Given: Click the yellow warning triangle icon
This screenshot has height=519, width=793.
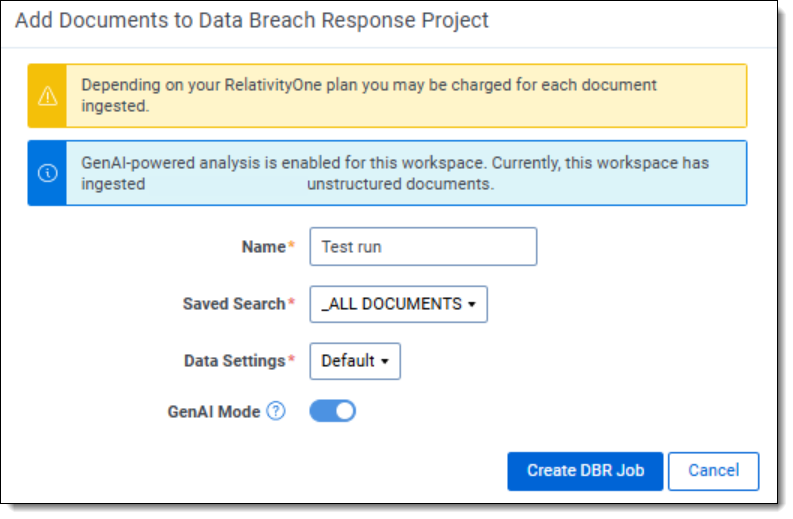Looking at the screenshot, I should (47, 96).
